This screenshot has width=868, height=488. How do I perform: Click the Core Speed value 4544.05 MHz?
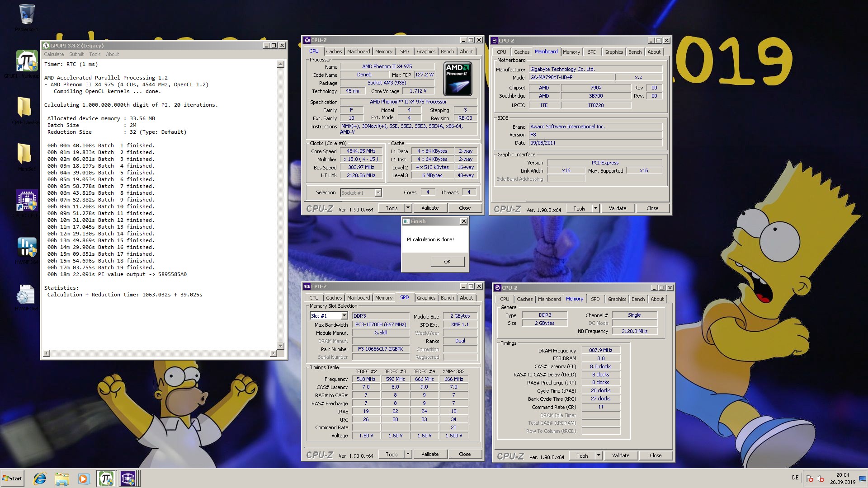361,151
